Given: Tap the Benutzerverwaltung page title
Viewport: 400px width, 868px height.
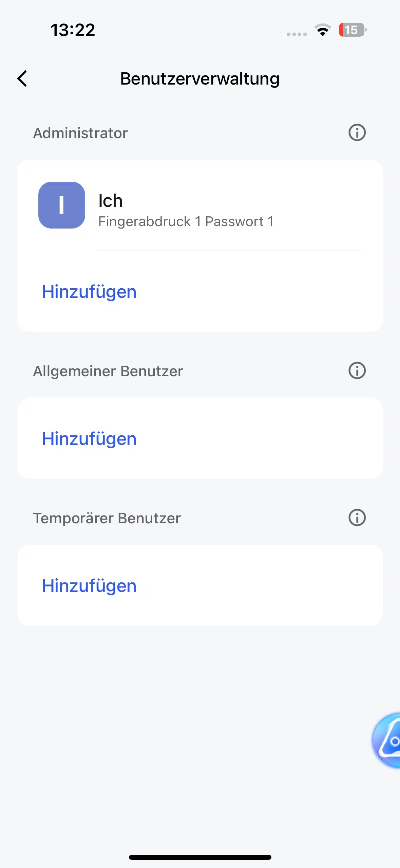Looking at the screenshot, I should (200, 79).
